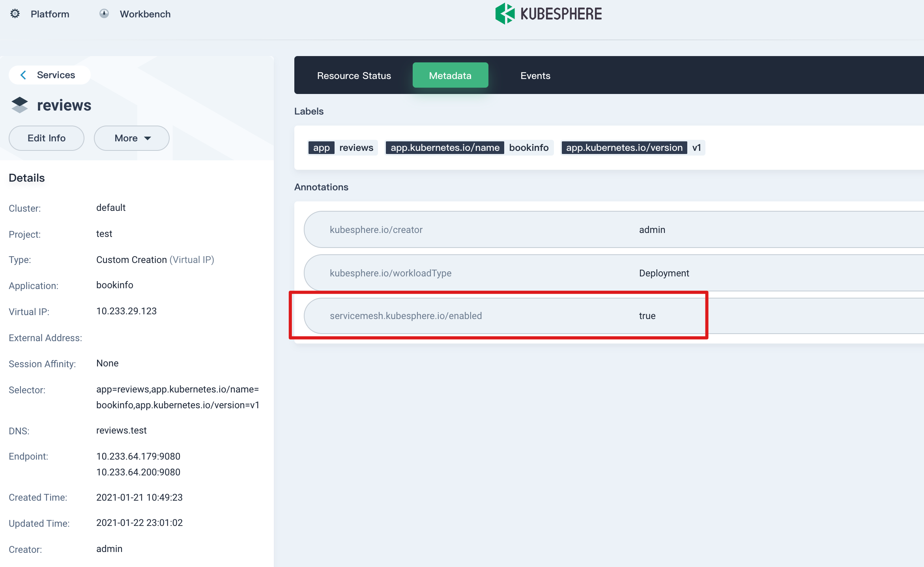924x567 pixels.
Task: Open the Events tab
Action: (535, 75)
